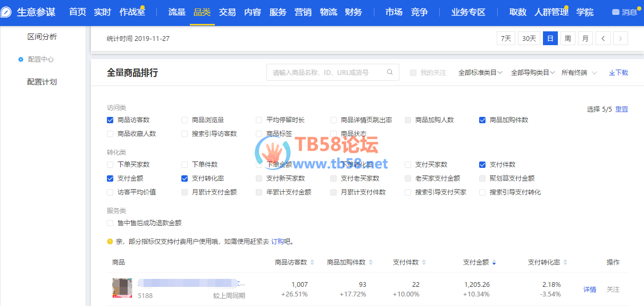Viewport: 644px width, 306px height.
Task: Check 访客平均价值 checkbox
Action: (110, 192)
